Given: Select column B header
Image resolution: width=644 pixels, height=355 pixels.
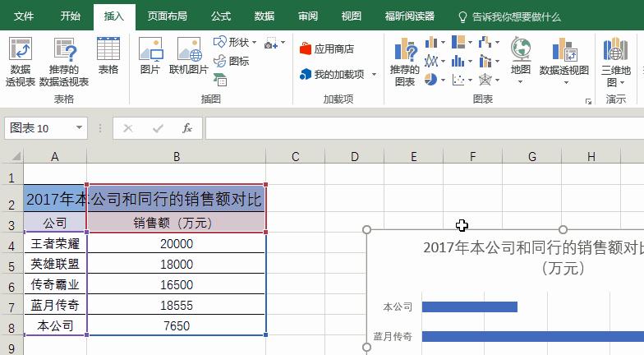Looking at the screenshot, I should pyautogui.click(x=176, y=156).
